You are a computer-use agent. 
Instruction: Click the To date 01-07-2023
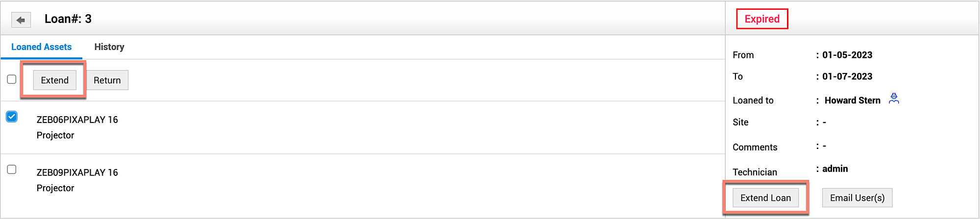pos(847,76)
